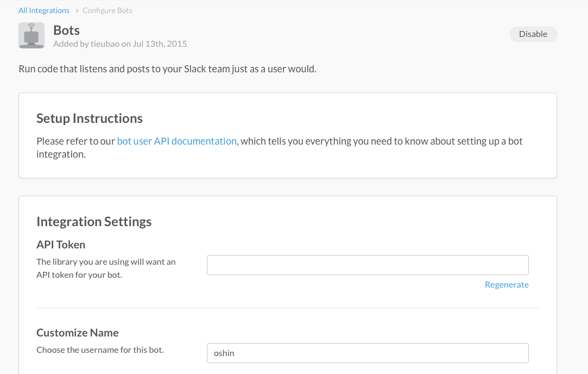Disable the Bots integration
588x374 pixels.
click(x=533, y=34)
